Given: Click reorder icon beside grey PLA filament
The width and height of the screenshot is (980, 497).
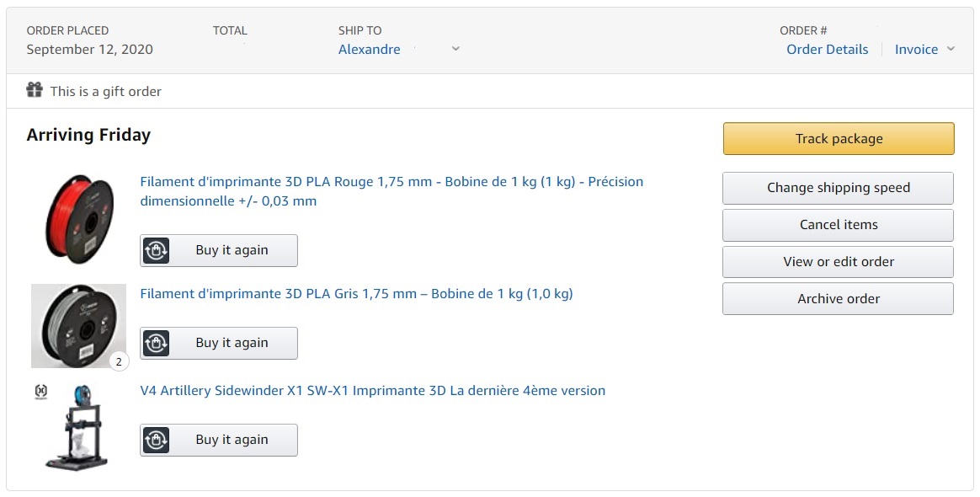Looking at the screenshot, I should 157,343.
